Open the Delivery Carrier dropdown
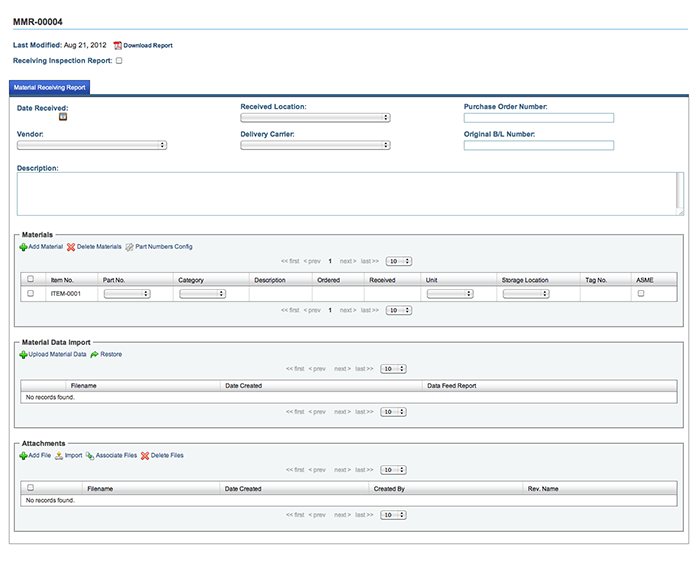This screenshot has width=700, height=580. tap(315, 145)
